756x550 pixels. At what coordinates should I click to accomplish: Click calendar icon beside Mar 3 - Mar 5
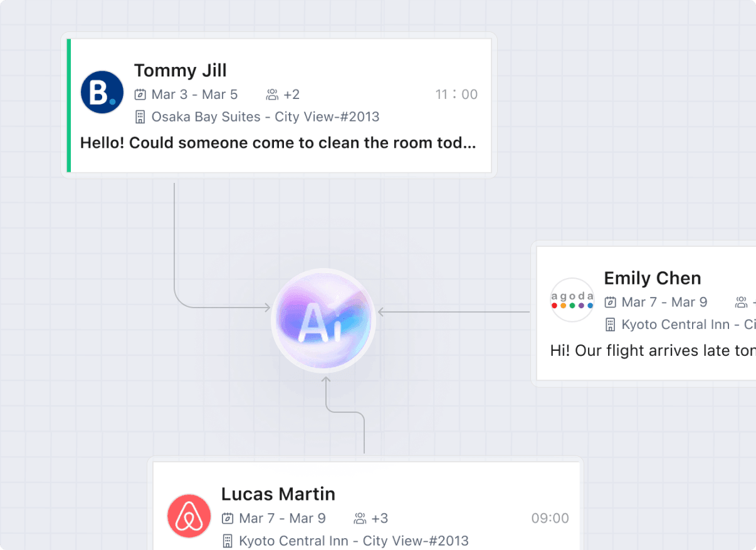140,95
